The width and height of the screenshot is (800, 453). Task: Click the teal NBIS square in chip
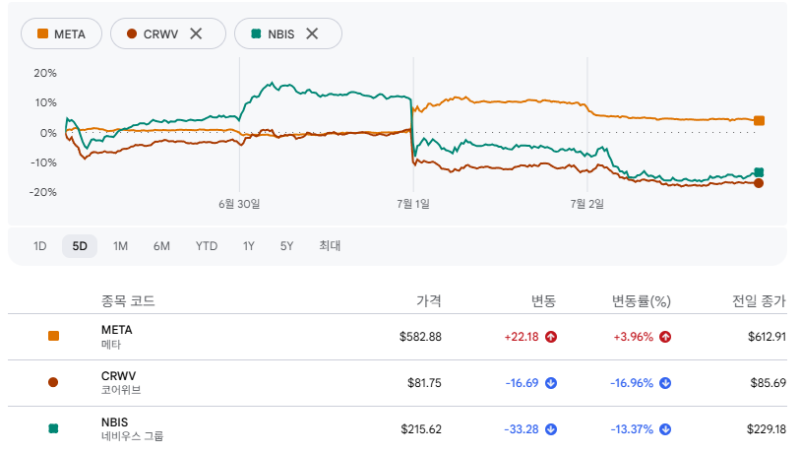pyautogui.click(x=256, y=34)
